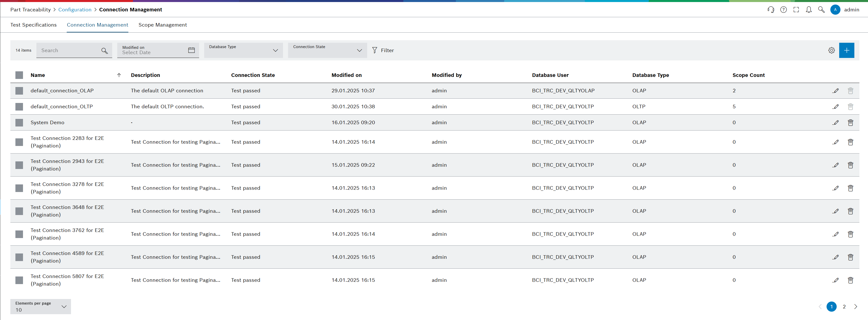This screenshot has height=320, width=868.
Task: Sort by Scope Count column header
Action: click(748, 75)
